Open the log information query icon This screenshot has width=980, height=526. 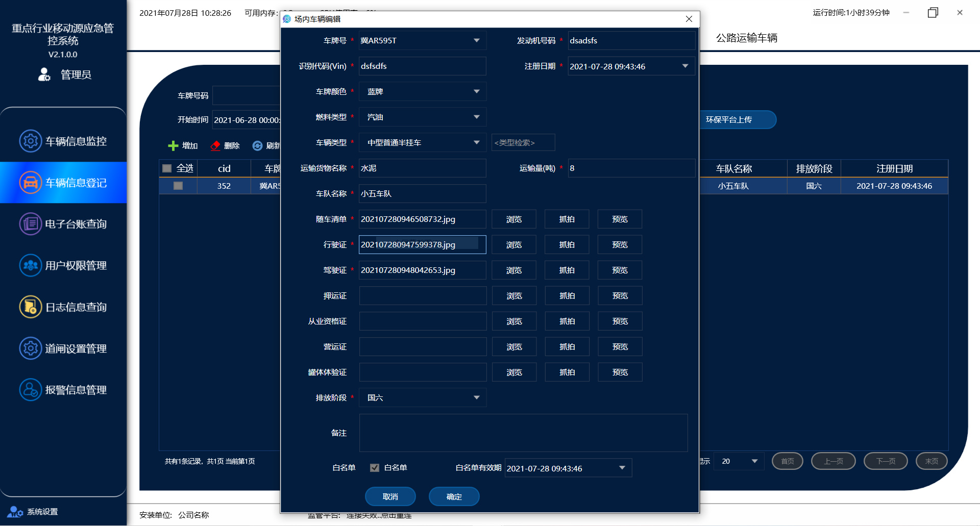tap(30, 307)
